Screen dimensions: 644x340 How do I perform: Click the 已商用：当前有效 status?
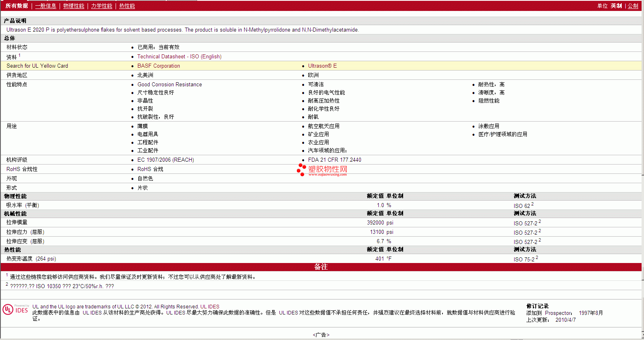tap(159, 47)
